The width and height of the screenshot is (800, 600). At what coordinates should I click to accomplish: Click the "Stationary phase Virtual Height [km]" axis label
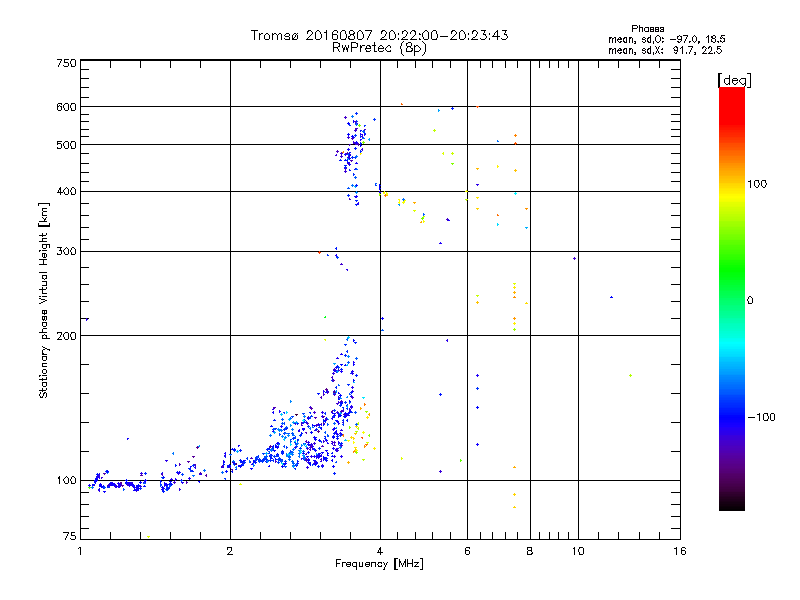pos(43,301)
